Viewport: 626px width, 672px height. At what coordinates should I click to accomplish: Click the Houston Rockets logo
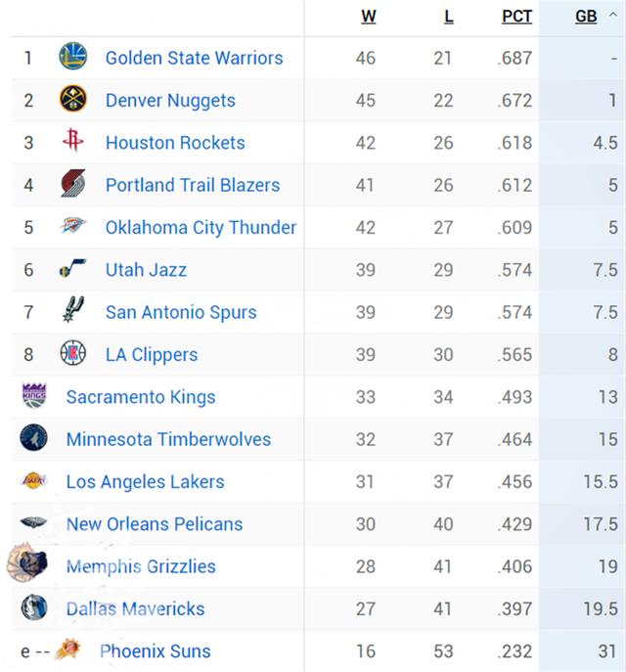tap(72, 140)
